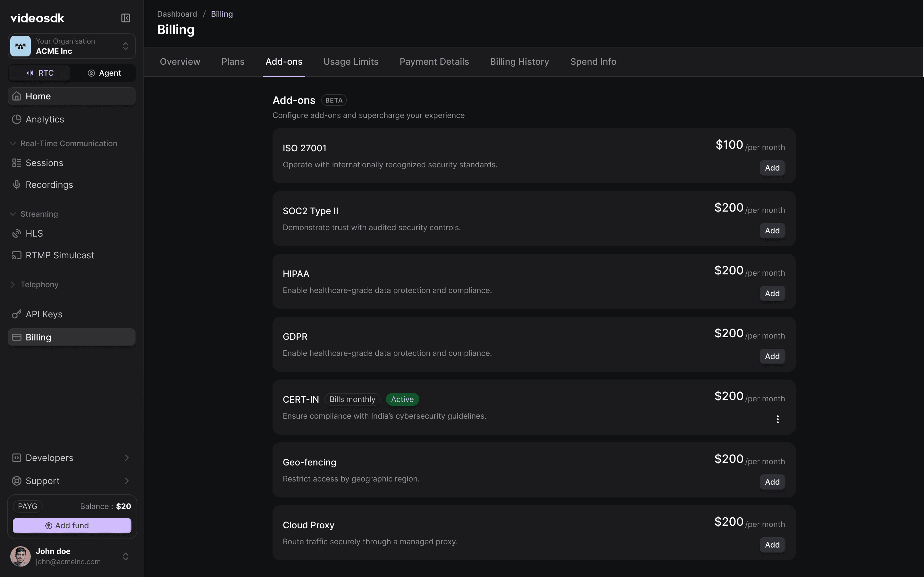Select Recordings in the sidebar
This screenshot has width=924, height=577.
click(x=50, y=185)
